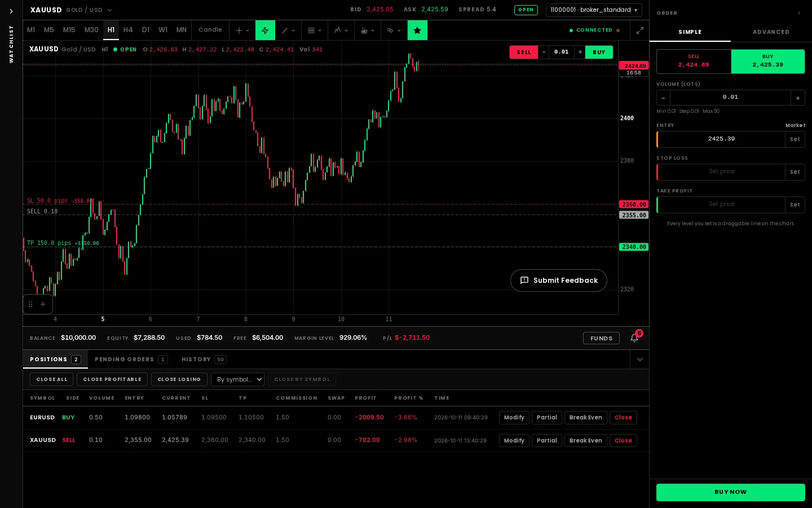Click Close Losing button

179,379
